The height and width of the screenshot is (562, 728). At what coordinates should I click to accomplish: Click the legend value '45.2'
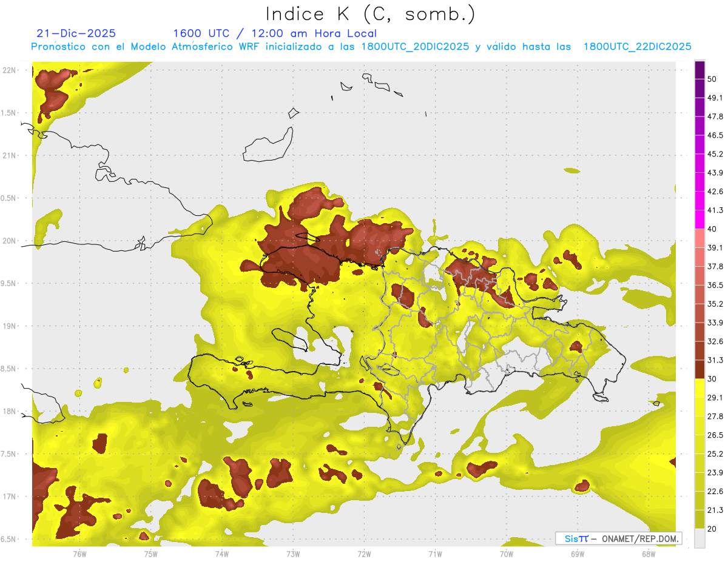(715, 154)
